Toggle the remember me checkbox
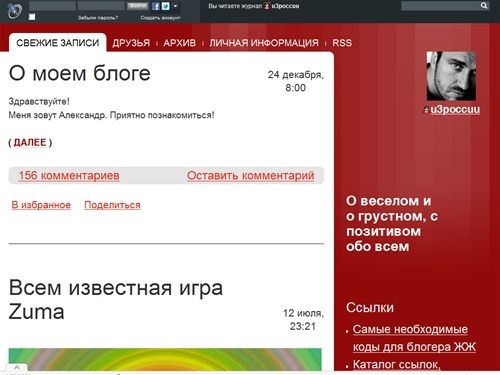The height and width of the screenshot is (375, 500). point(32,17)
